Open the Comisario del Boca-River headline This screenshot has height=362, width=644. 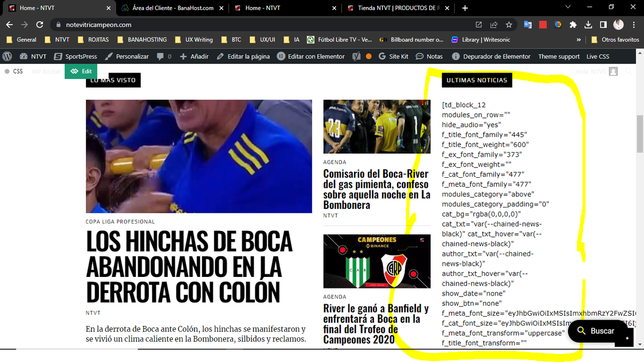tap(377, 189)
